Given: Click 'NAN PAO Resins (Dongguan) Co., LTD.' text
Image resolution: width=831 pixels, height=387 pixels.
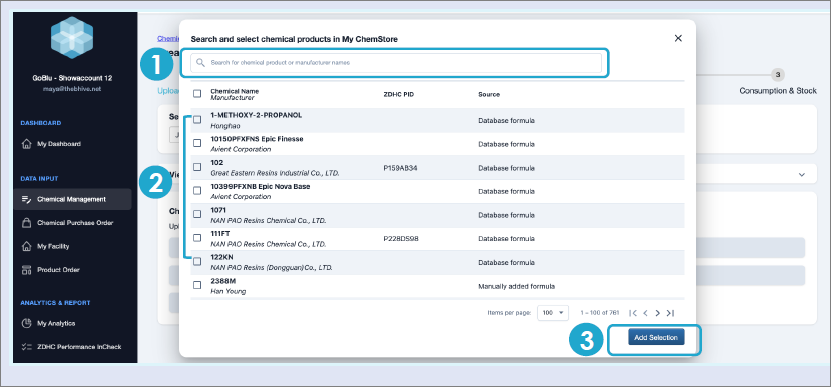Looking at the screenshot, I should 271,268.
